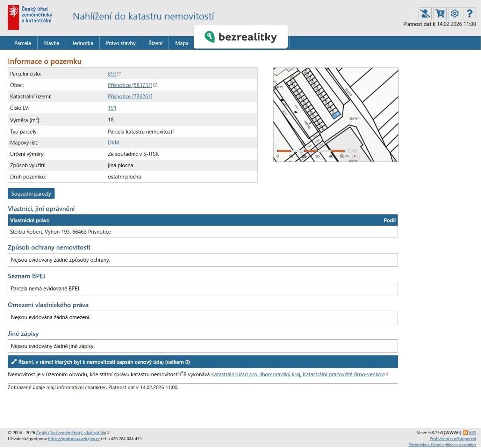Click the bezrealitky logo banner
Image resolution: width=481 pixels, height=448 pixels.
pyautogui.click(x=241, y=37)
